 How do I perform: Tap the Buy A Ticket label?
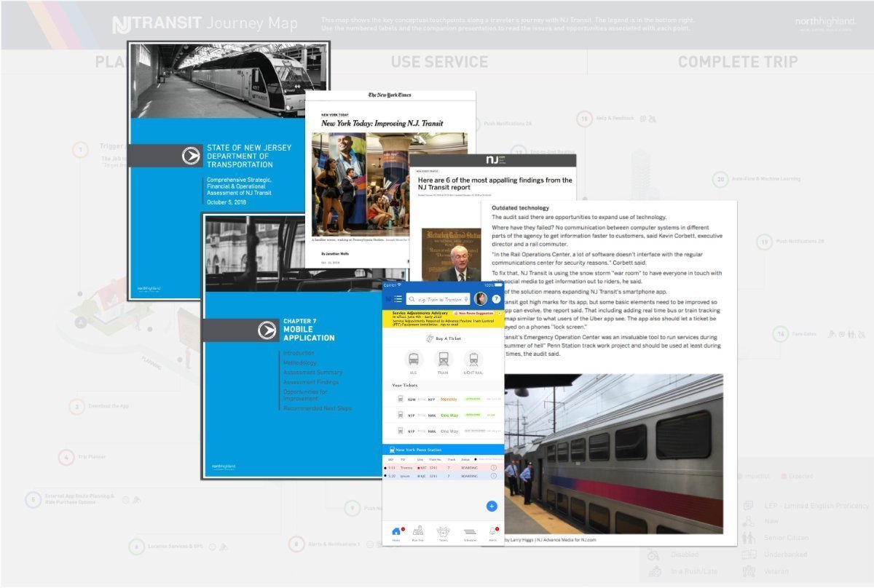pos(448,338)
